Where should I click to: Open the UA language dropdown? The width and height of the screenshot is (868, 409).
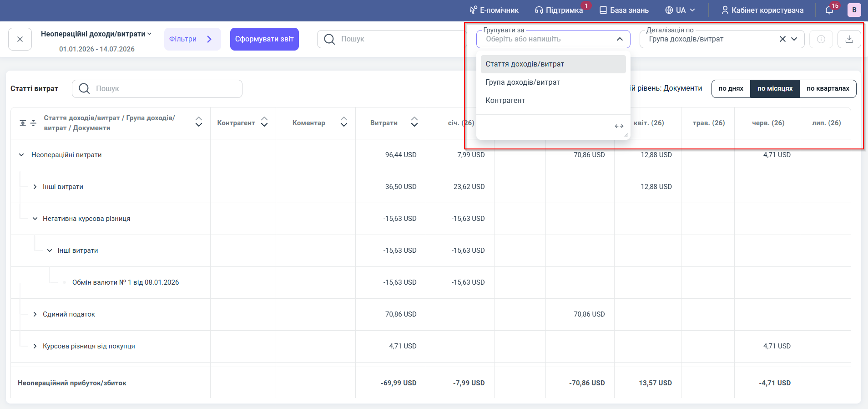click(x=680, y=10)
